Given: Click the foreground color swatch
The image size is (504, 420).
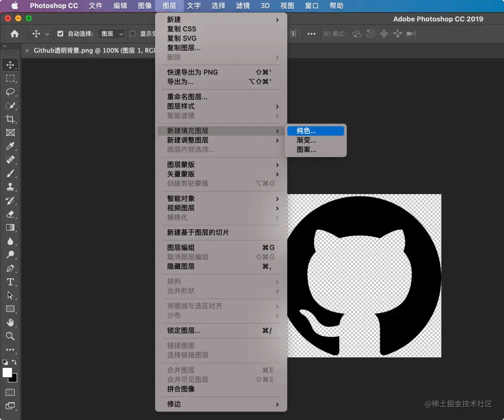Looking at the screenshot, I should coord(7,372).
